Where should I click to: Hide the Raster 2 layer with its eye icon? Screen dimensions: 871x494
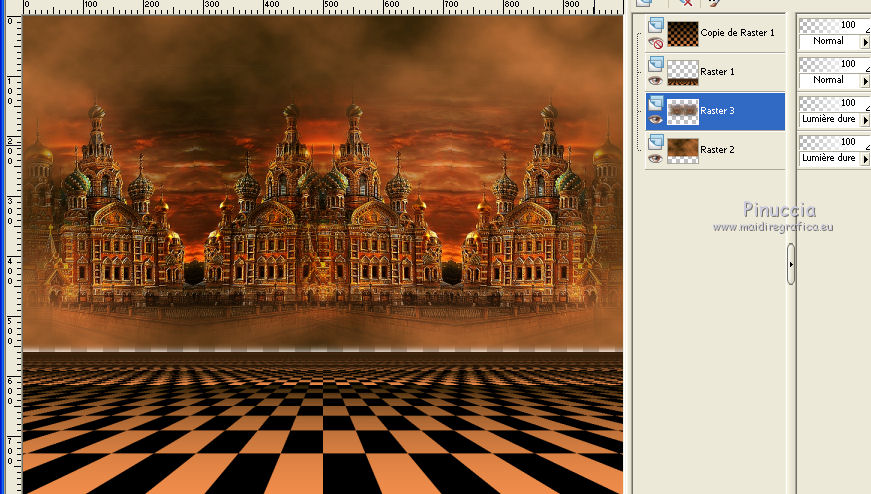click(656, 159)
